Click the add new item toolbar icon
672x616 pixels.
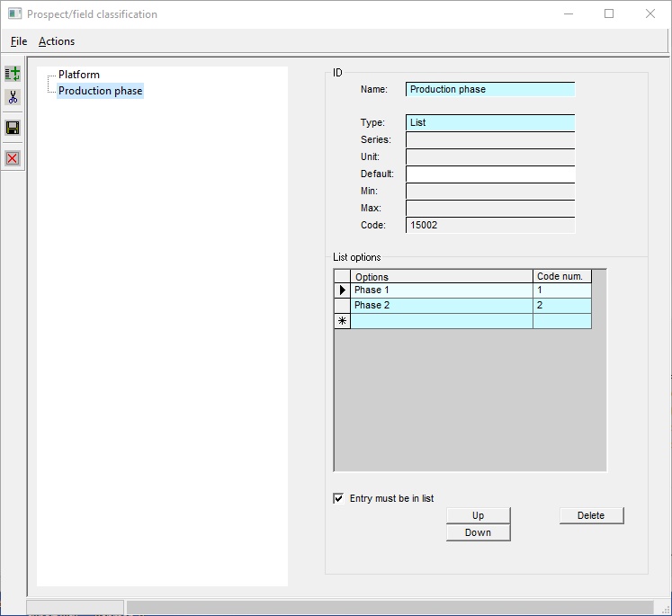coord(13,74)
